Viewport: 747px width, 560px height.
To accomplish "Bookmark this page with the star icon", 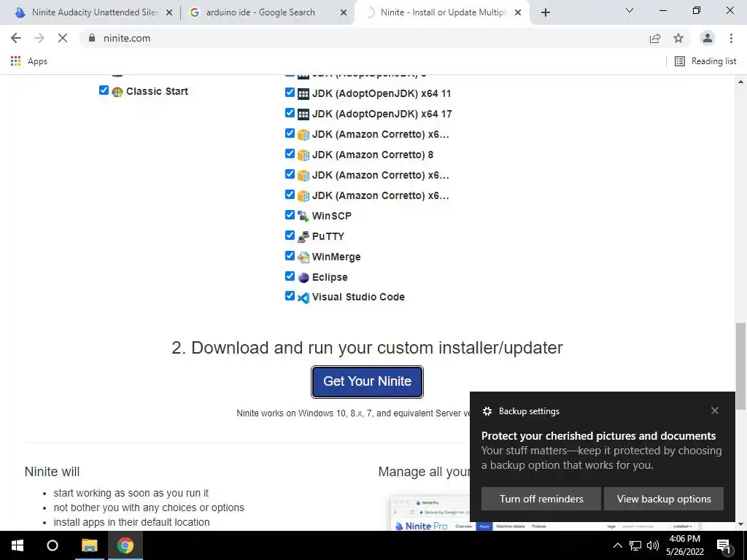I will tap(678, 38).
